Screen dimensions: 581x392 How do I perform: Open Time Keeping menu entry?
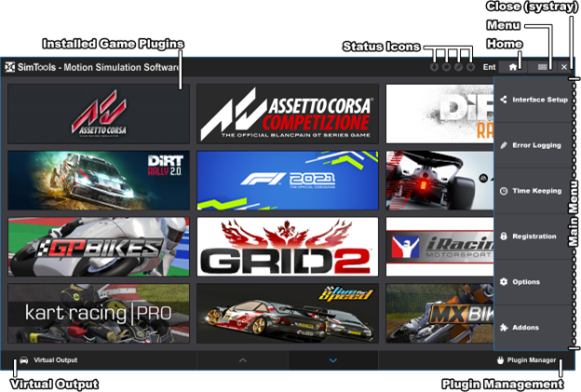click(x=533, y=191)
